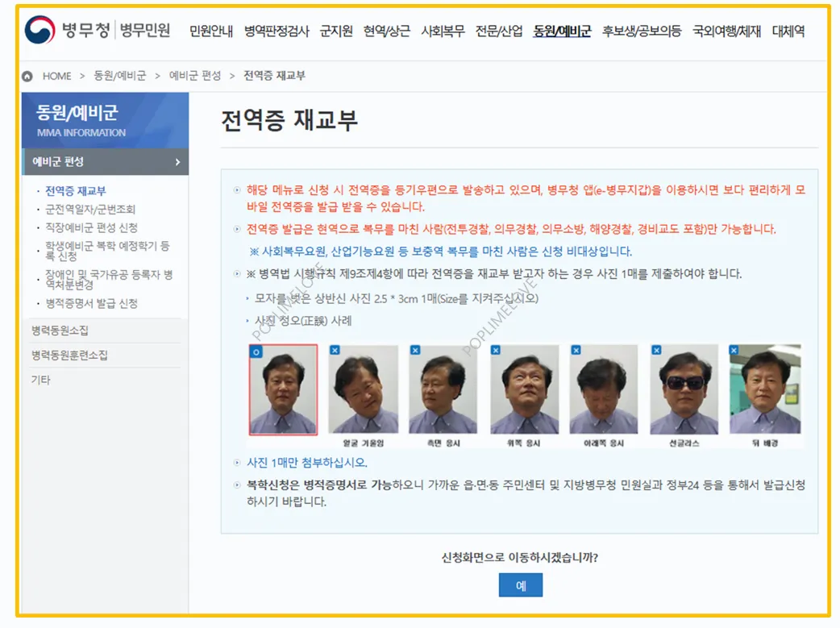The height and width of the screenshot is (628, 840).
Task: Click the 측면 응시 example photo
Action: pos(443,389)
